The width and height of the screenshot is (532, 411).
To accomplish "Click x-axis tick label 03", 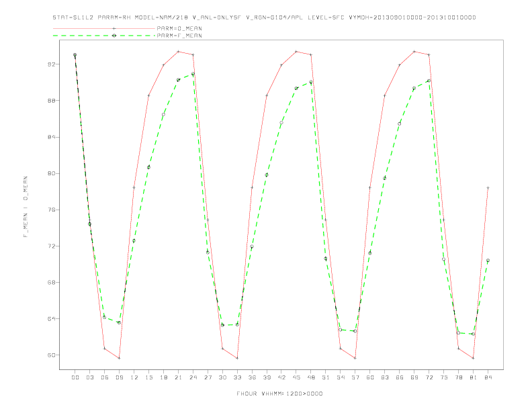I will click(89, 377).
